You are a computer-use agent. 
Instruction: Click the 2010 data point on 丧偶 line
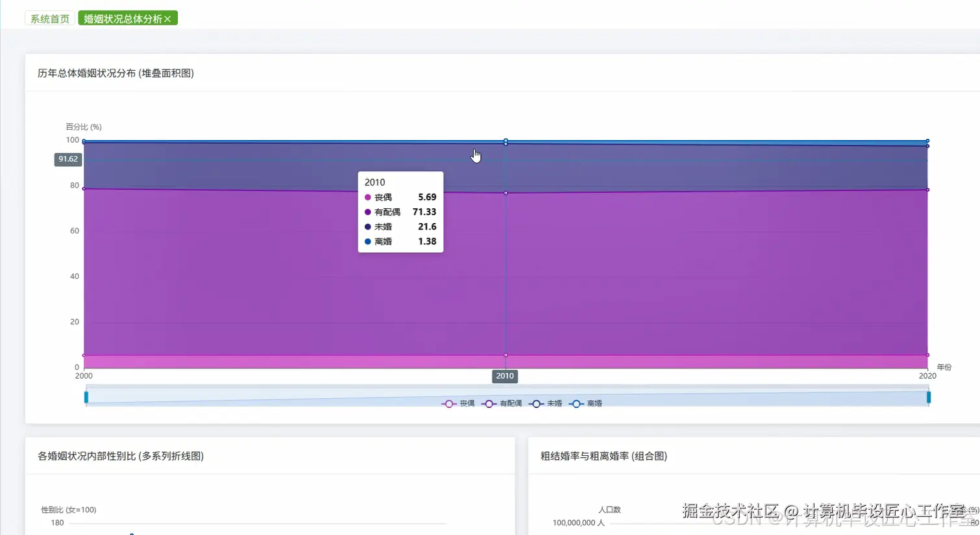point(506,355)
